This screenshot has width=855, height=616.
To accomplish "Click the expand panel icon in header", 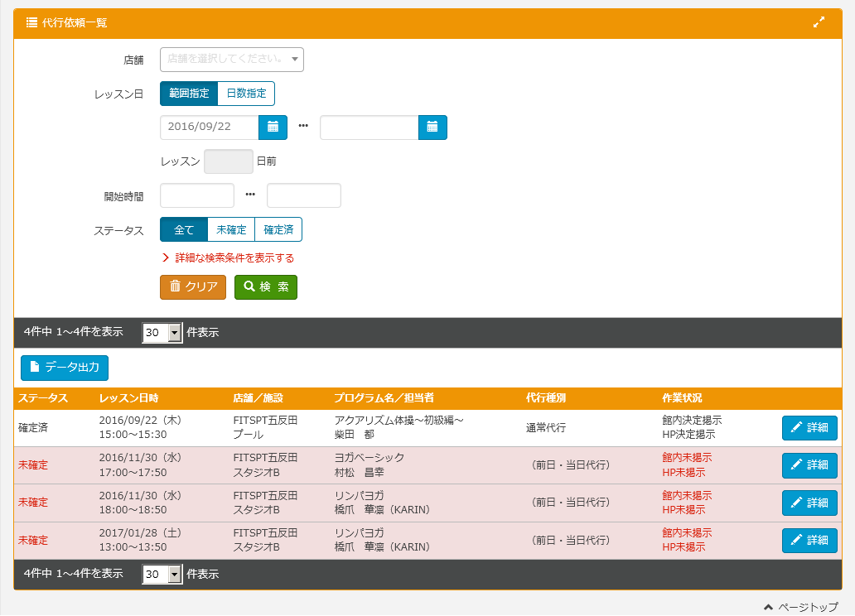I will (819, 22).
